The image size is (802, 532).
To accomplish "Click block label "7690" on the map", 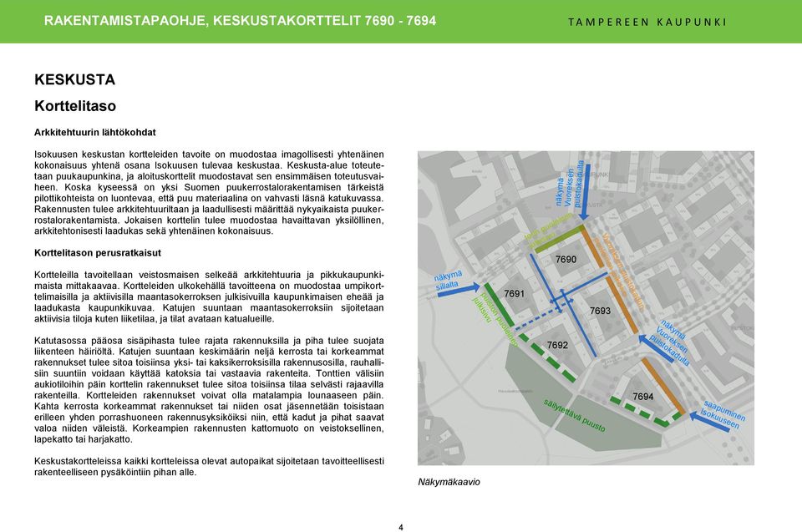I will pyautogui.click(x=566, y=260).
